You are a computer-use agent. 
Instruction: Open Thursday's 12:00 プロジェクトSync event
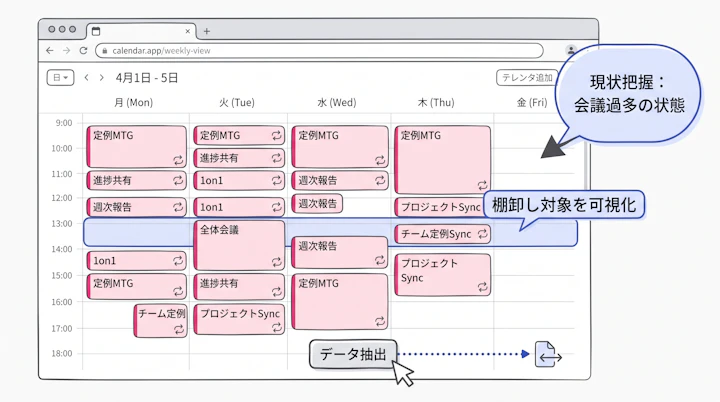pos(439,207)
